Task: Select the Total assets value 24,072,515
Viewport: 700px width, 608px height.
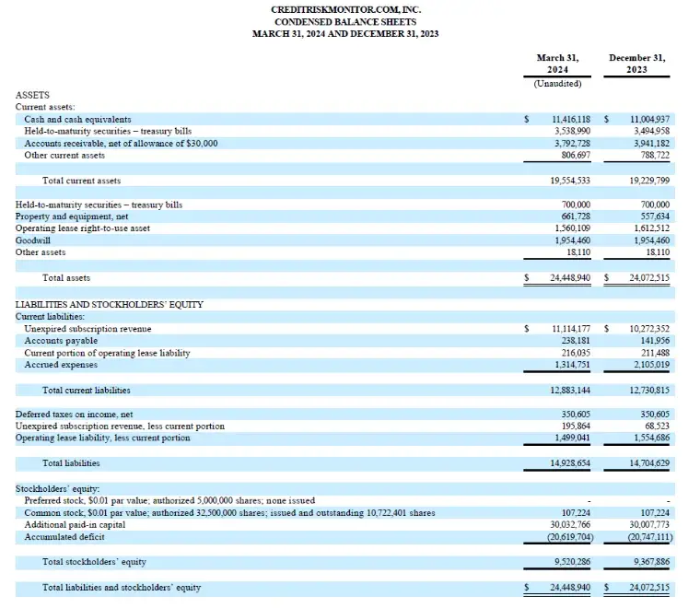Action: [649, 277]
